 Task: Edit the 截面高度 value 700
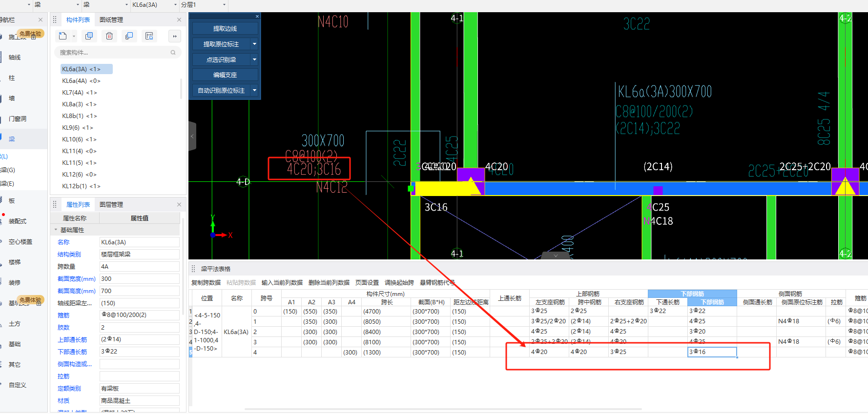(140, 291)
